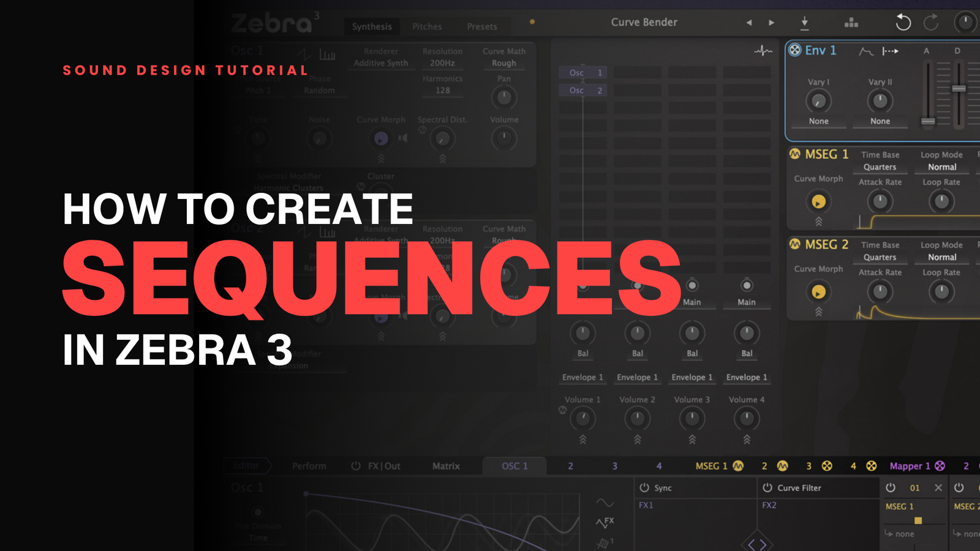Viewport: 980px width, 551px height.
Task: Go to the previous preset arrow
Action: (x=748, y=23)
